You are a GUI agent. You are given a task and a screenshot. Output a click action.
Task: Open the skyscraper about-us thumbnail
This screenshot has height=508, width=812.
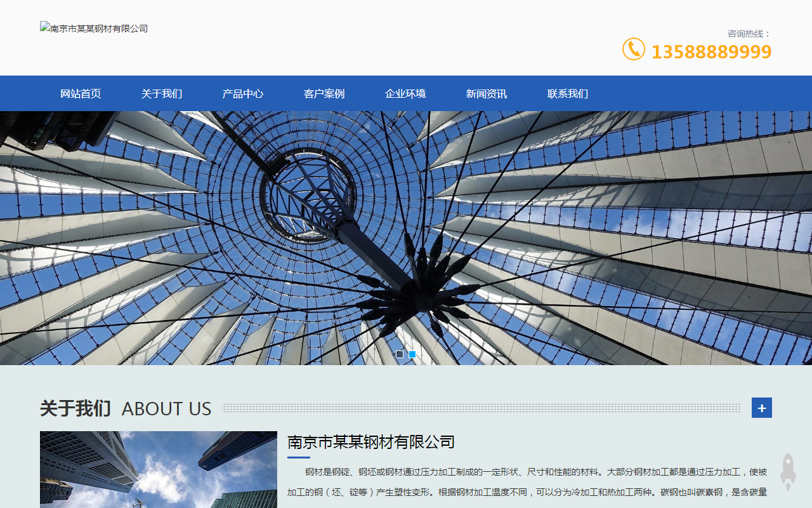pos(159,469)
